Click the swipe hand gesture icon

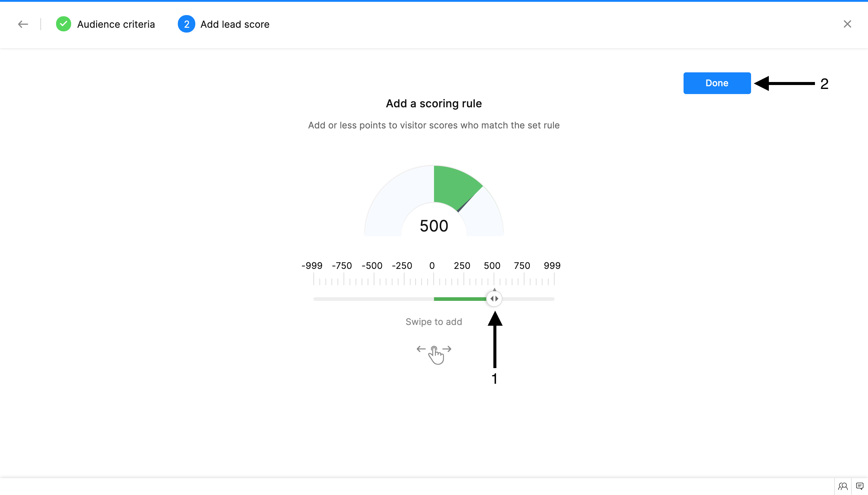coord(434,354)
